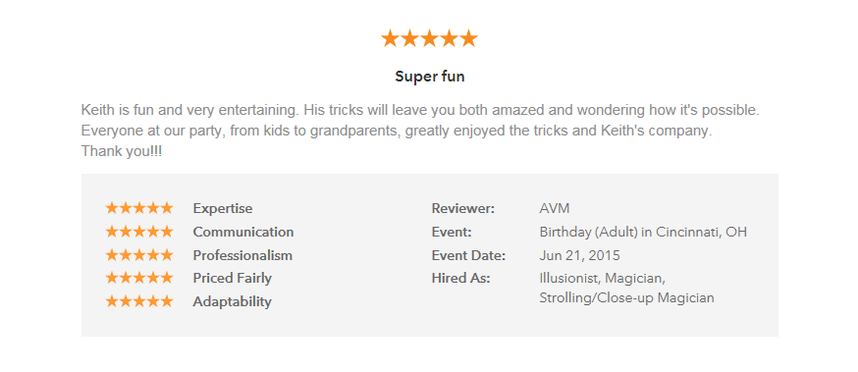Click 'Illusionist, Magician,' hired-as text
This screenshot has height=372, width=858.
tap(602, 278)
